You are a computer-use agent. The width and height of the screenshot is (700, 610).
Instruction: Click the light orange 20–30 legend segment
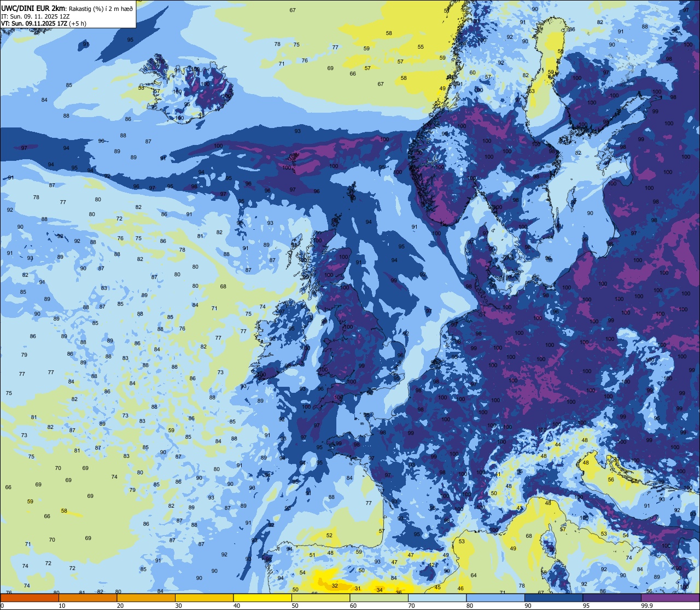[146, 598]
